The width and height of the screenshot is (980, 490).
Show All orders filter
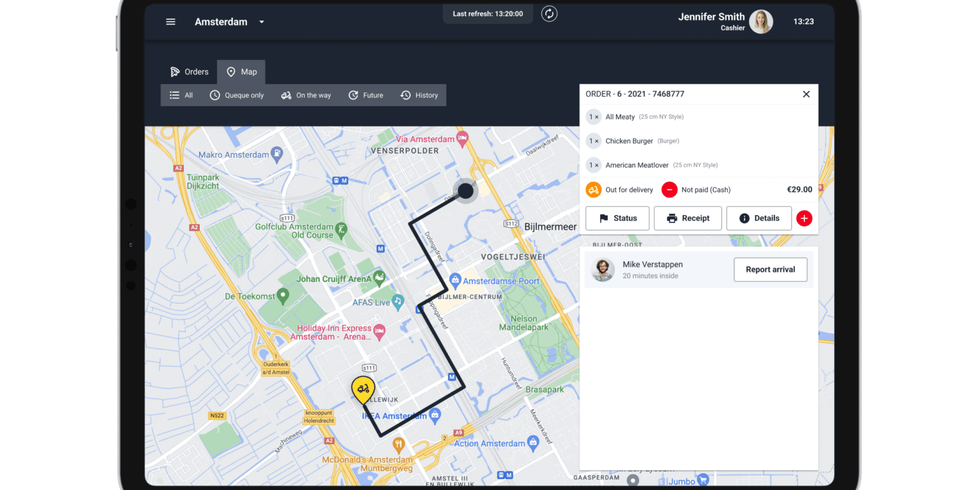181,96
